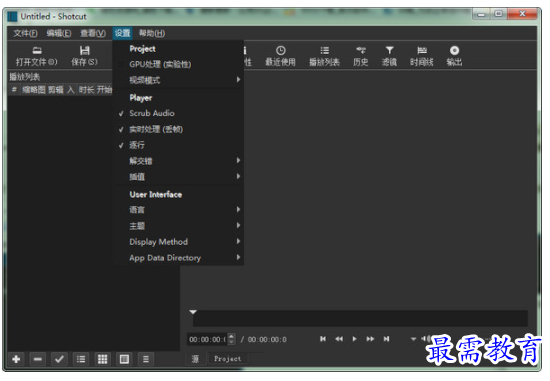Toggle the 逐行 progressive option
Image resolution: width=550 pixels, height=381 pixels.
[x=178, y=145]
